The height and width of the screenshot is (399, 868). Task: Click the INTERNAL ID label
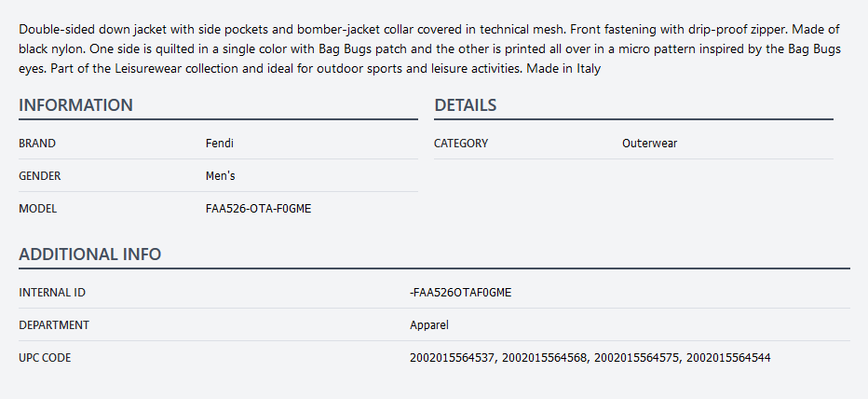pos(52,293)
